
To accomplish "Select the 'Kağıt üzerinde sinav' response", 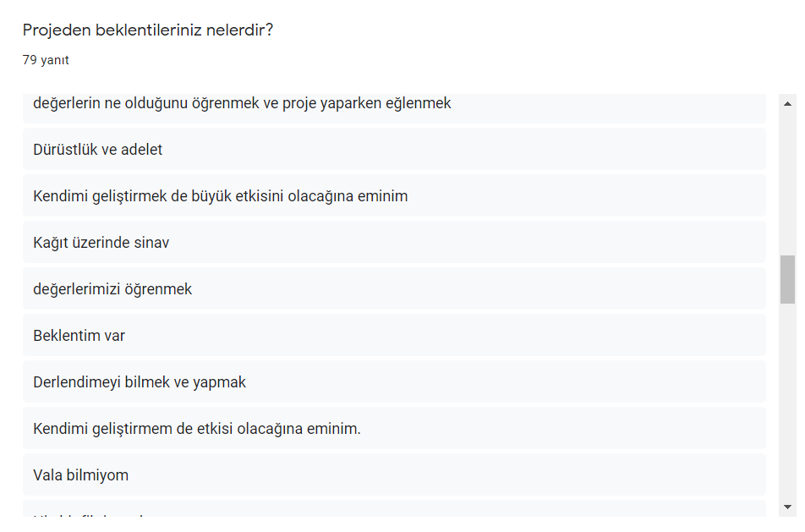I will pyautogui.click(x=101, y=243).
